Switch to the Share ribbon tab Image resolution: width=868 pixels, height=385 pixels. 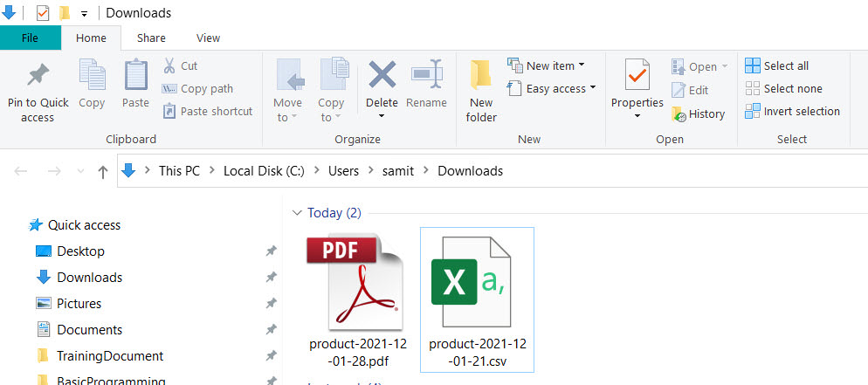tap(151, 38)
